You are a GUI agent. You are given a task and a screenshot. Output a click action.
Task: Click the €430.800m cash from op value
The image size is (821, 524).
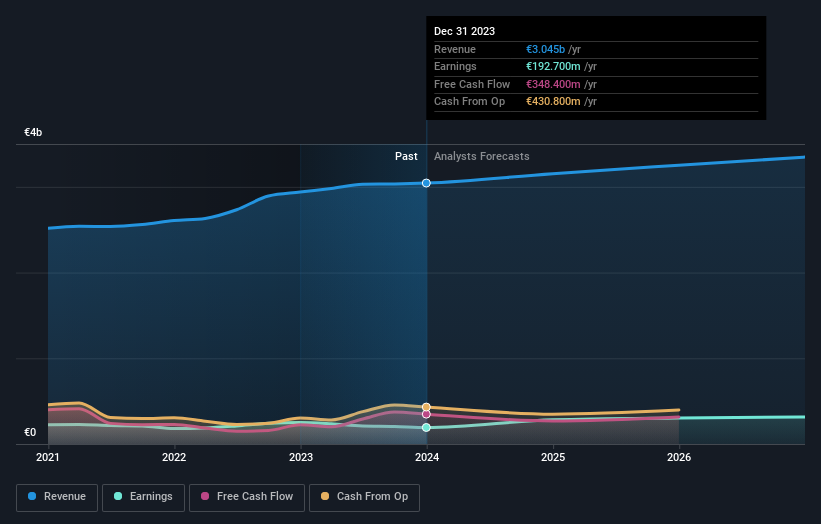point(553,102)
